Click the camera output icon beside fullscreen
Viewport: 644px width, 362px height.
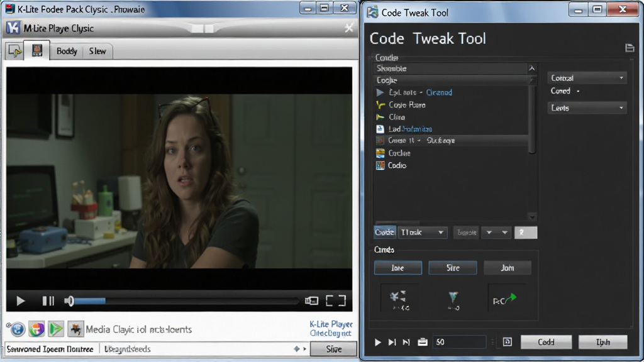[311, 301]
